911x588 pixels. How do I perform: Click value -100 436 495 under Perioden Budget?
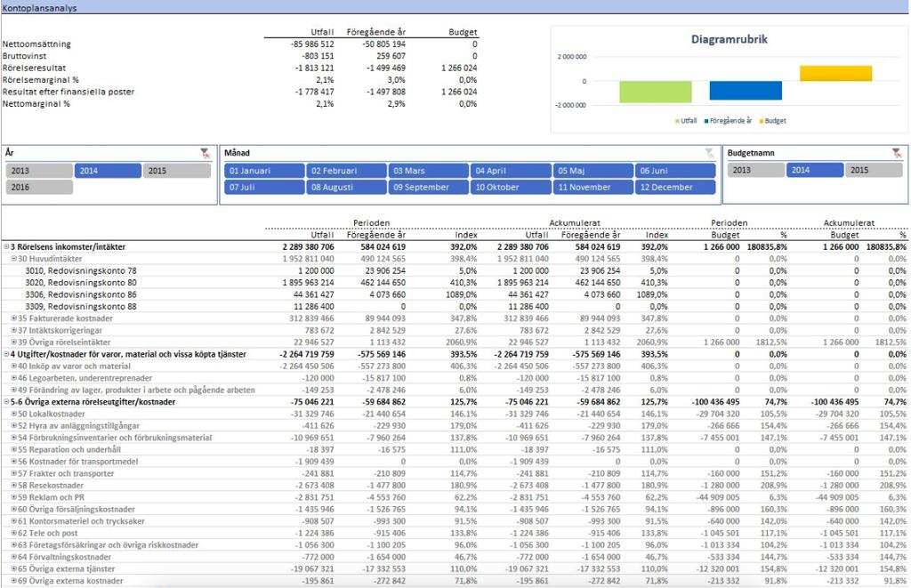pos(716,401)
